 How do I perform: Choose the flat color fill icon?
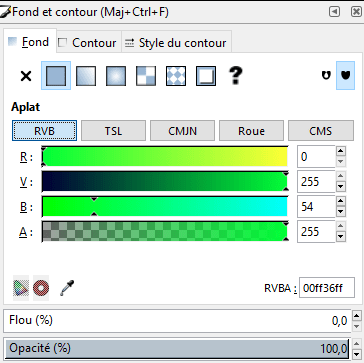[56, 76]
